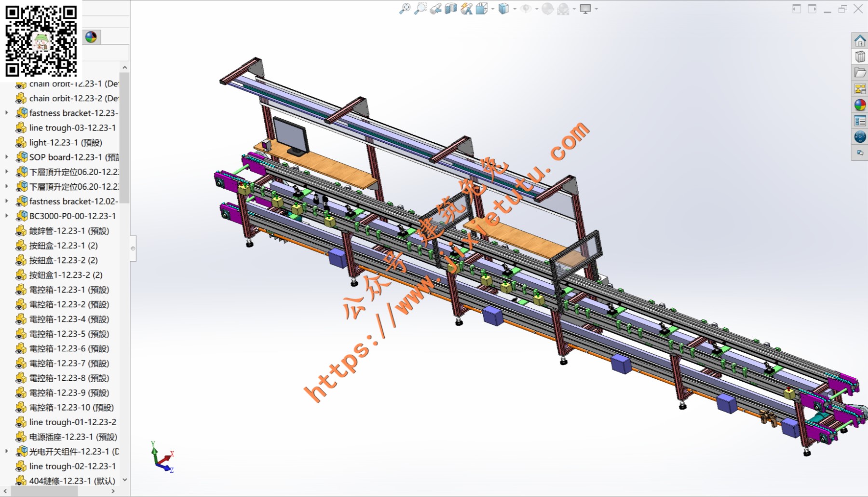This screenshot has width=868, height=497.
Task: Open the Display Style dropdown arrow
Action: pos(515,9)
